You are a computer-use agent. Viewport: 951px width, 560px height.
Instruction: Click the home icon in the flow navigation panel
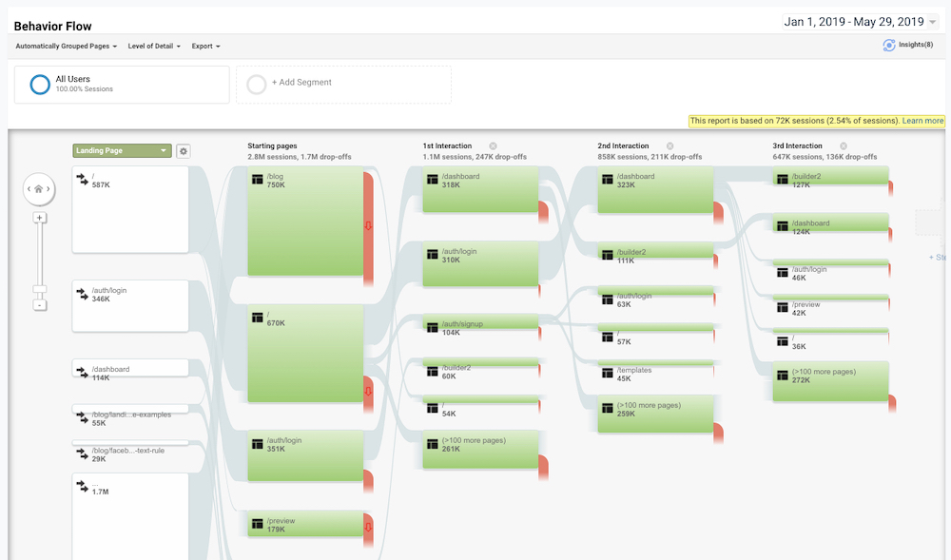pos(39,189)
